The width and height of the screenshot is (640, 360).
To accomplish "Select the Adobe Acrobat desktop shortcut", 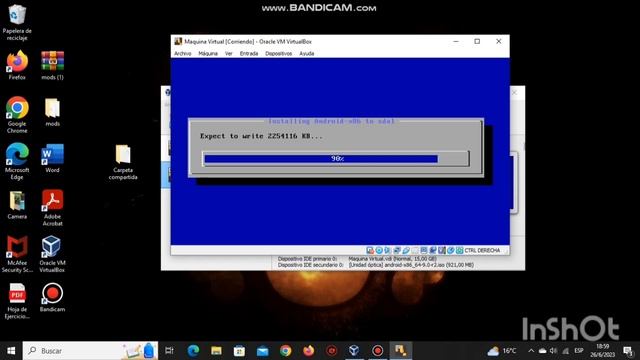I will click(52, 208).
